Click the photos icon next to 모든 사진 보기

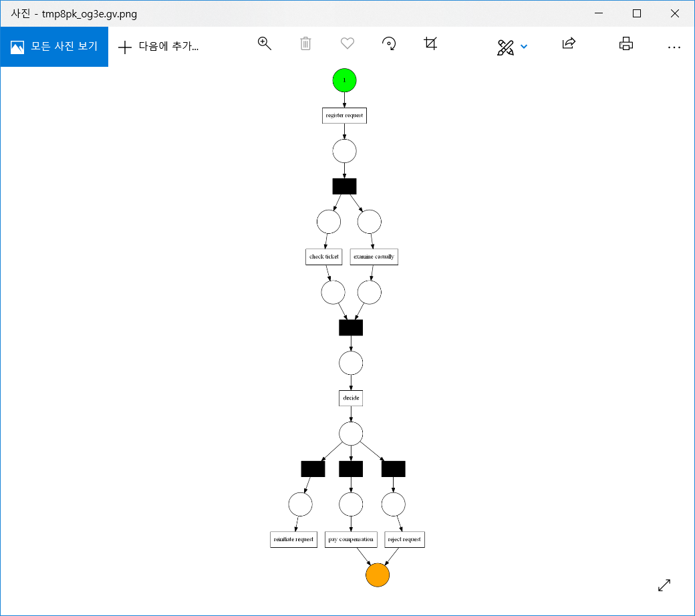[17, 46]
